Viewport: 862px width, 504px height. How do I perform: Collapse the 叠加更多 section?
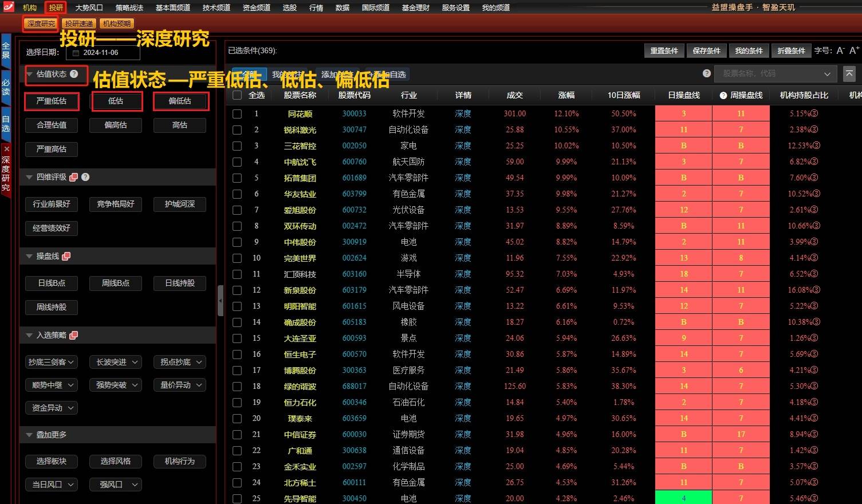coord(29,435)
